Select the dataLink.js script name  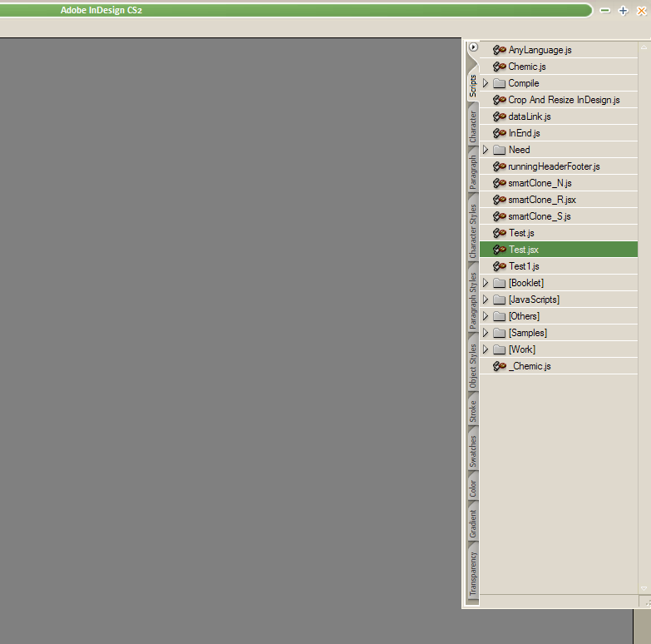(530, 116)
